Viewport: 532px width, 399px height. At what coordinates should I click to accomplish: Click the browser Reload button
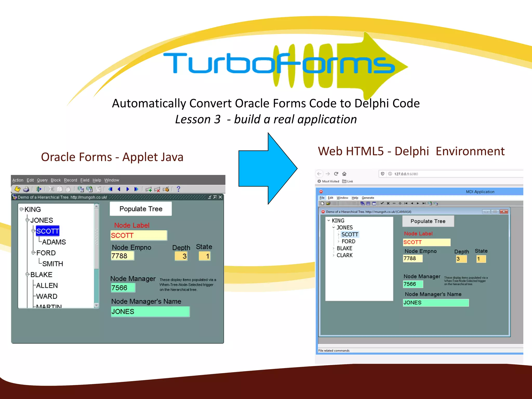336,174
